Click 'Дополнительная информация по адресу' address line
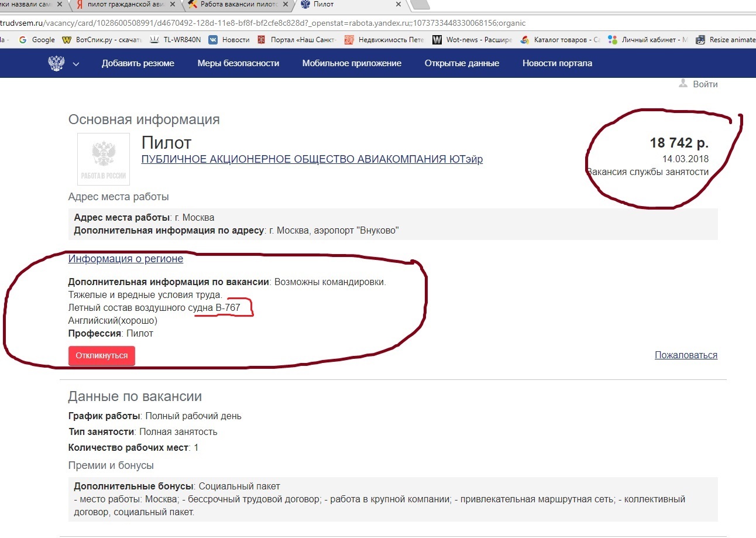756x538 pixels. 236,231
